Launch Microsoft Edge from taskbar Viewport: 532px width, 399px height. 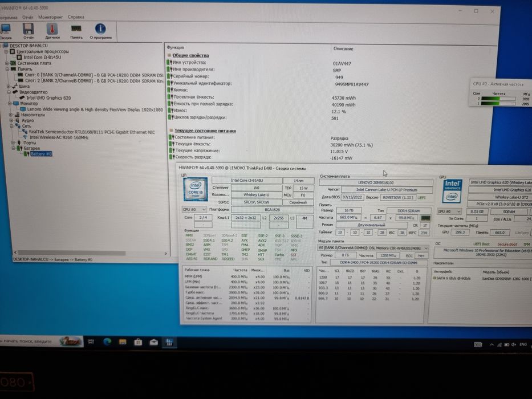coord(107,342)
